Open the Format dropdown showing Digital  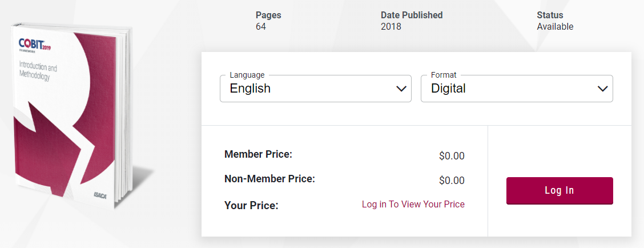(x=516, y=89)
